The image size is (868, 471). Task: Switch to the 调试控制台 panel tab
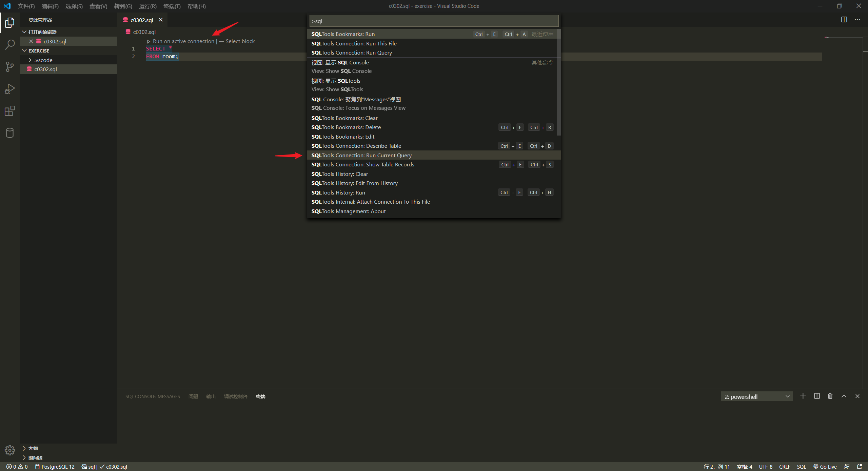[236, 396]
